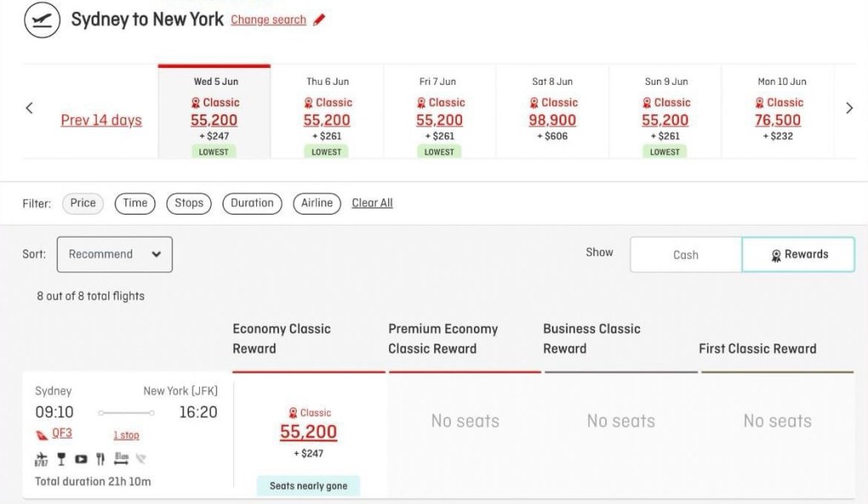The width and height of the screenshot is (868, 504).
Task: Click the fork and knife meal icon
Action: 100,460
